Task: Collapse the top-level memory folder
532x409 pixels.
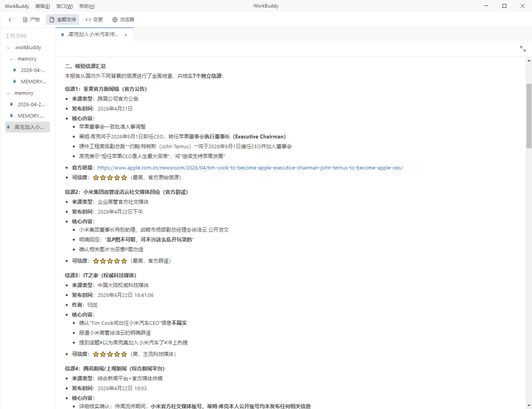Action: pos(8,93)
